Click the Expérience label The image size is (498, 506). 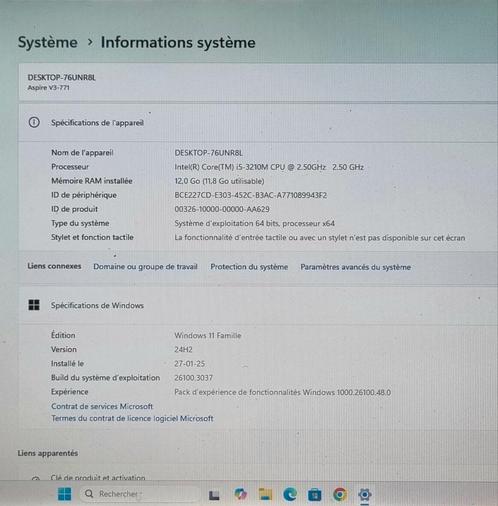(x=69, y=392)
